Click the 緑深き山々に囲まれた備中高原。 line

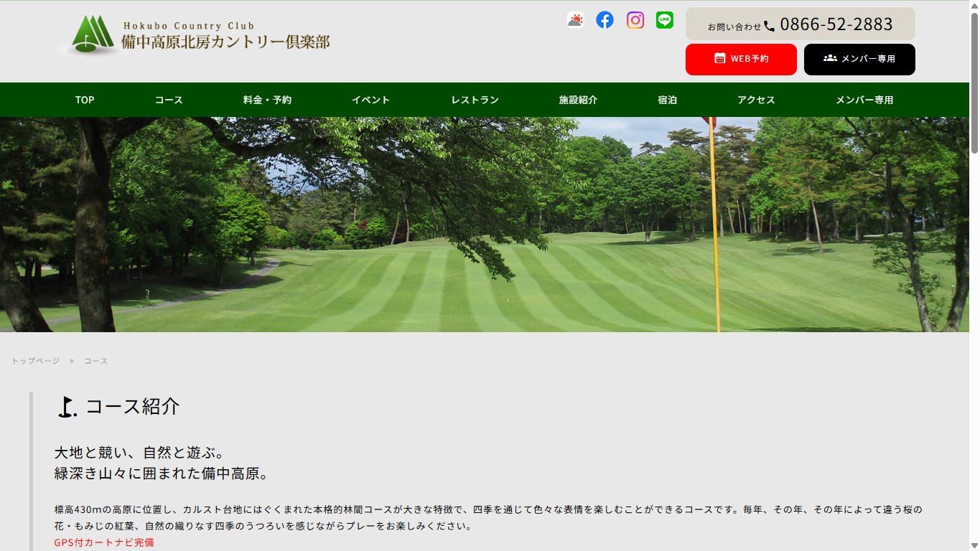coord(162,474)
